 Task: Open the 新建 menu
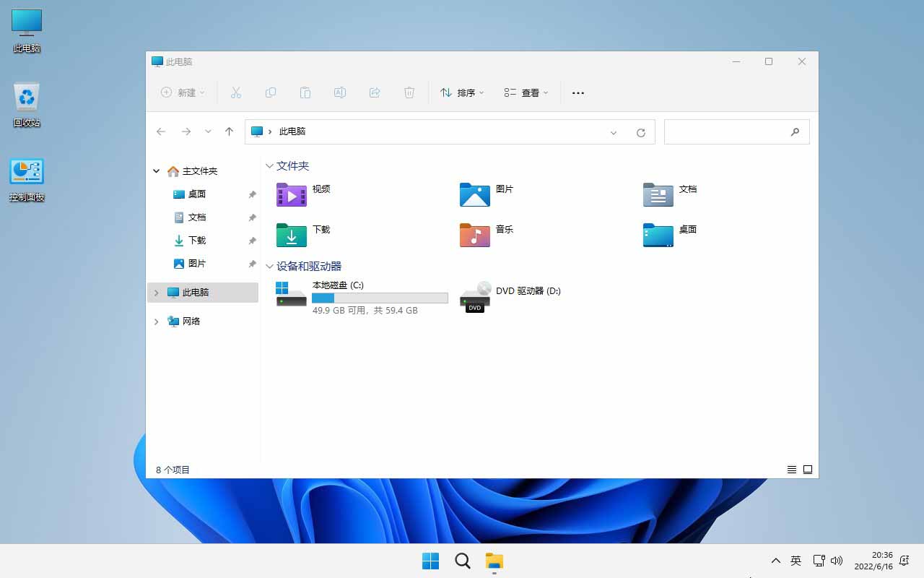(x=182, y=92)
